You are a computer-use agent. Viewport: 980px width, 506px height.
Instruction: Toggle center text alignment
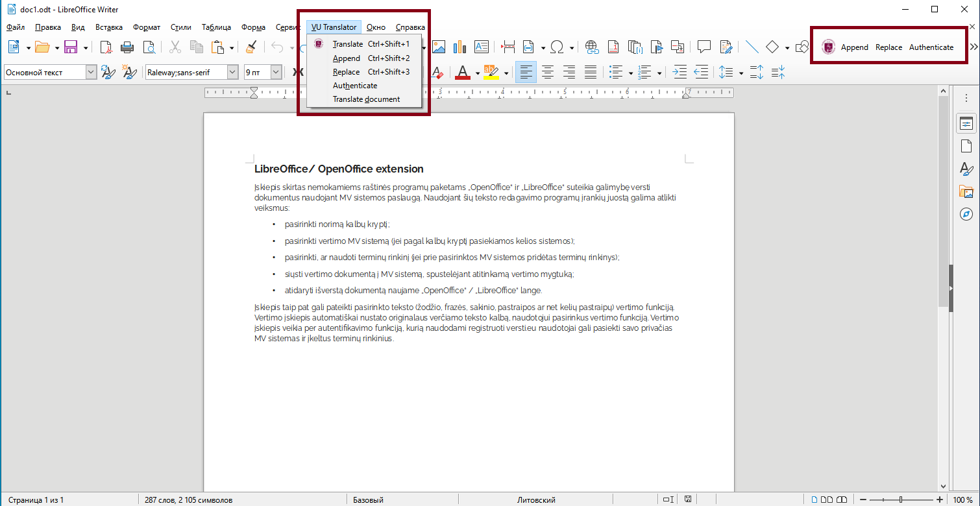548,72
